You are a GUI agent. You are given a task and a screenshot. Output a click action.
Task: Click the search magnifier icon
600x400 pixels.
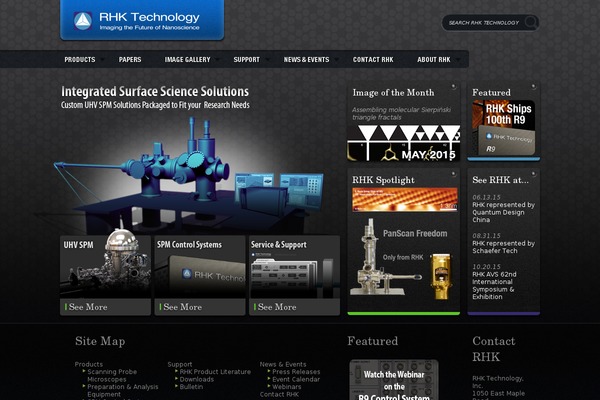tap(530, 22)
